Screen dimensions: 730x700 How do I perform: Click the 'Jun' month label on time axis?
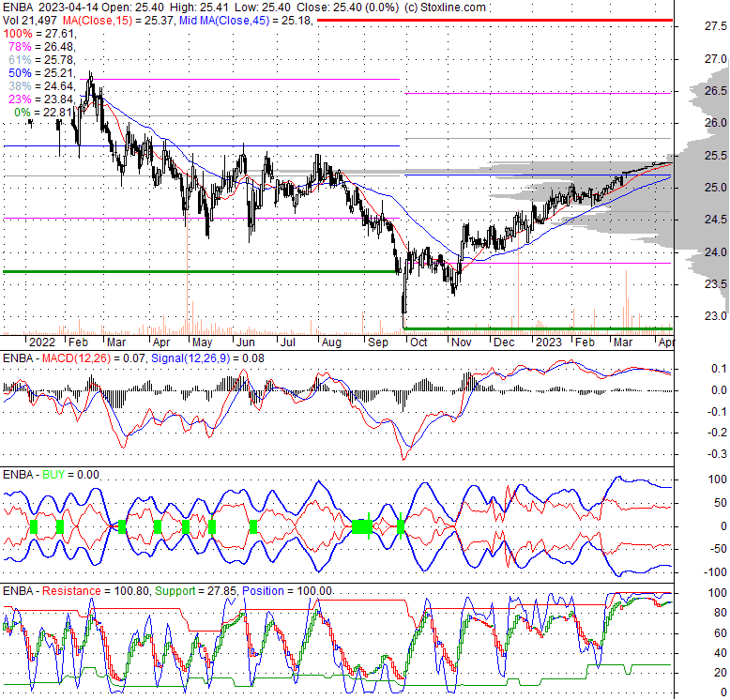245,342
